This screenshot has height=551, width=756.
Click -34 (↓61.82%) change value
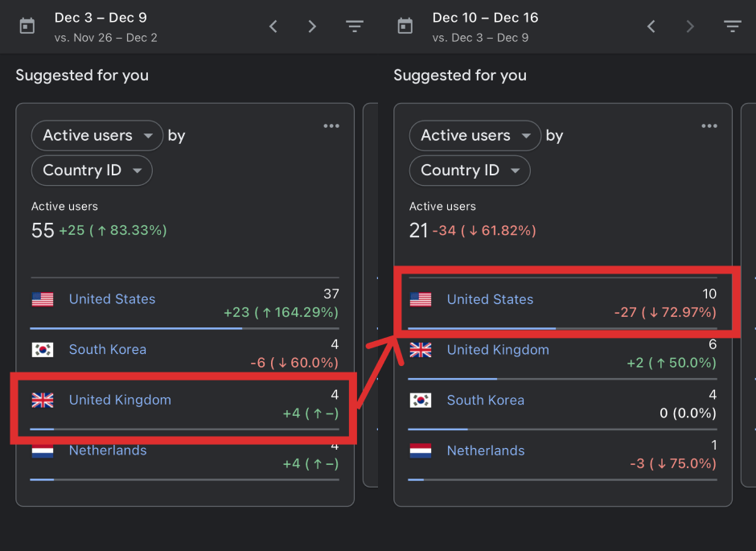484,230
